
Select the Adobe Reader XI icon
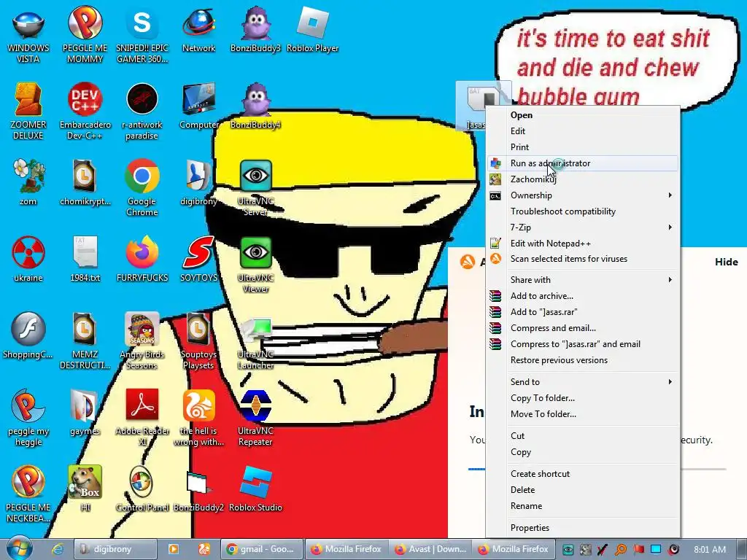(142, 417)
